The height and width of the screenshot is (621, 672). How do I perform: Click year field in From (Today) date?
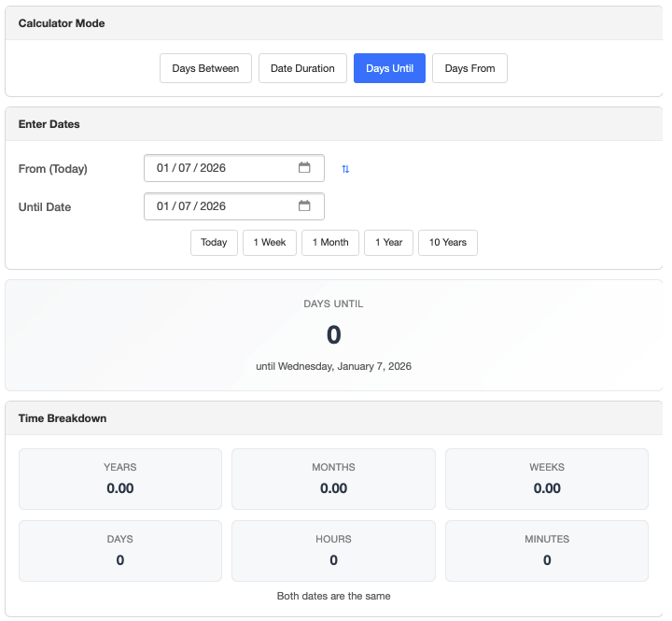213,168
